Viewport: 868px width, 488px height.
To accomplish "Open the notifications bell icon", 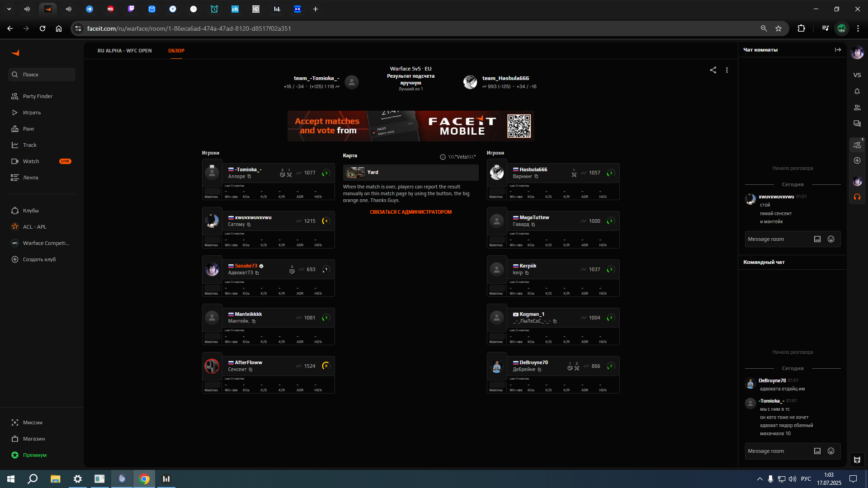I will coord(857,91).
